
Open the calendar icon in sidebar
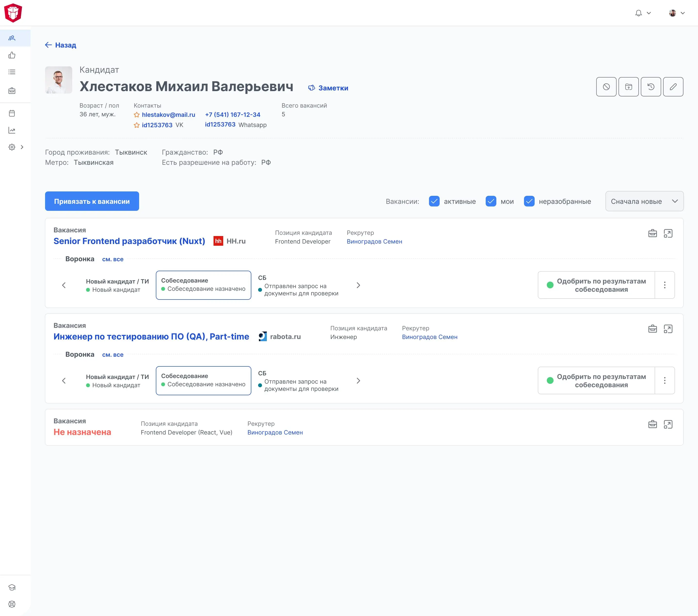(x=12, y=113)
